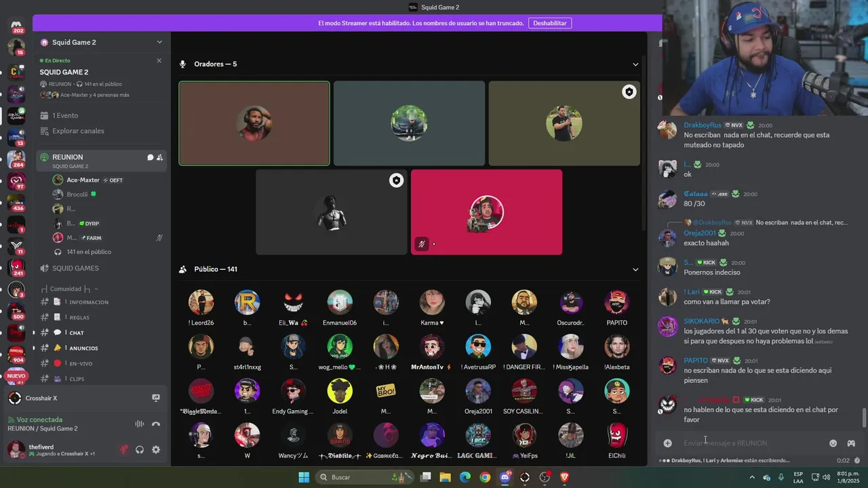Select audience member Enmanuel06
868x488 pixels.
(x=340, y=308)
